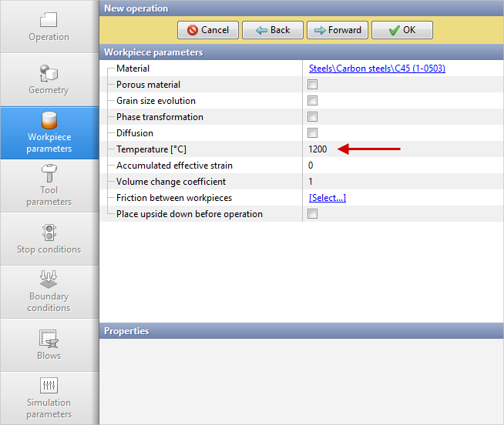Click the Forward navigation button
This screenshot has height=425, width=504.
coord(337,30)
